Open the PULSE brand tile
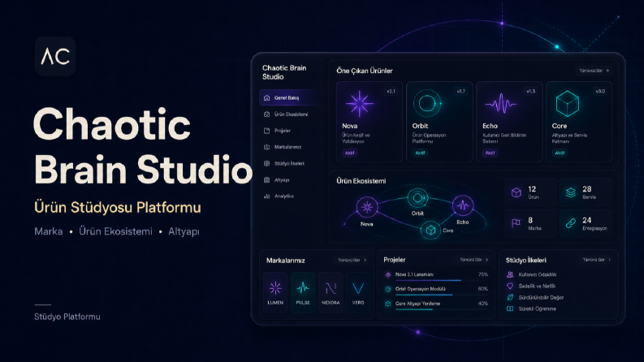 pos(303,292)
